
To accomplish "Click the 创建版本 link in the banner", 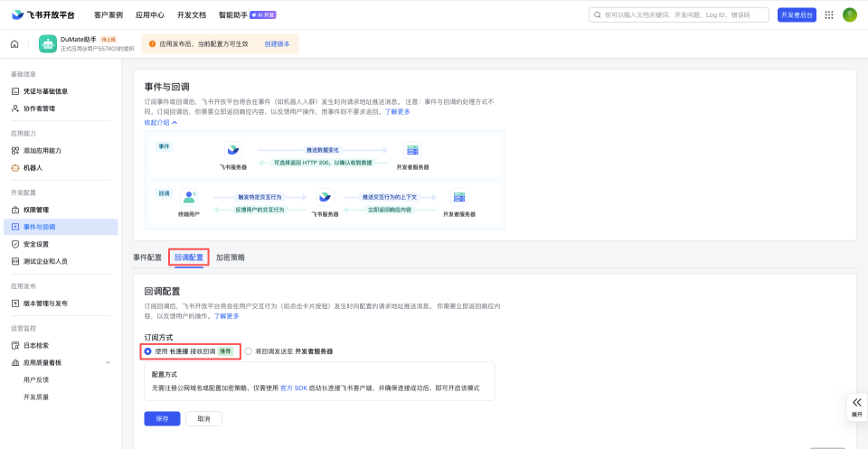I will click(x=278, y=43).
